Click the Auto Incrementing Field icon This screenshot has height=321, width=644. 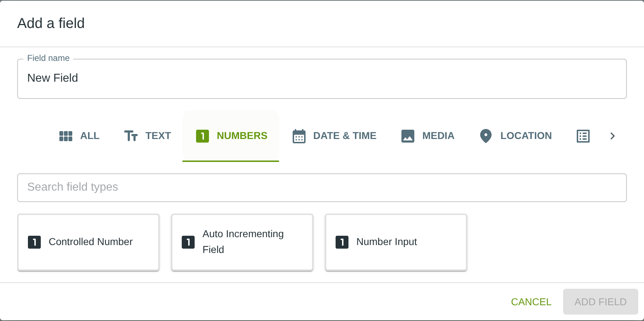(188, 242)
